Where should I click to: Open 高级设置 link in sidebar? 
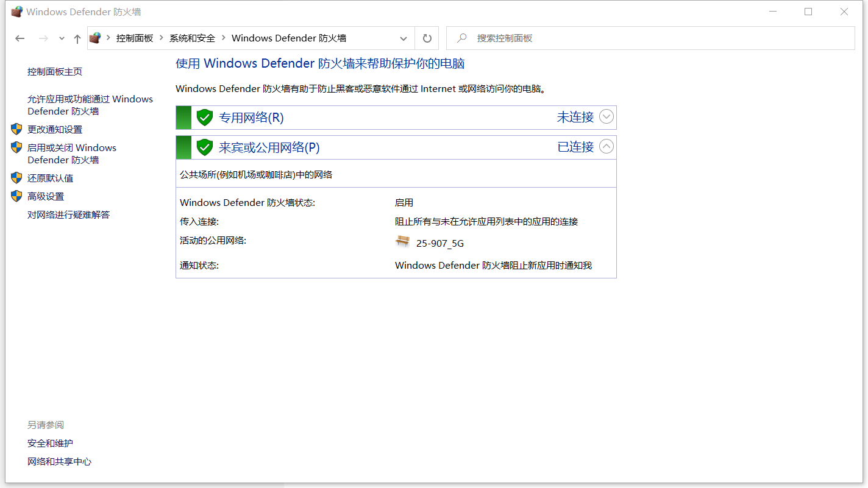46,196
